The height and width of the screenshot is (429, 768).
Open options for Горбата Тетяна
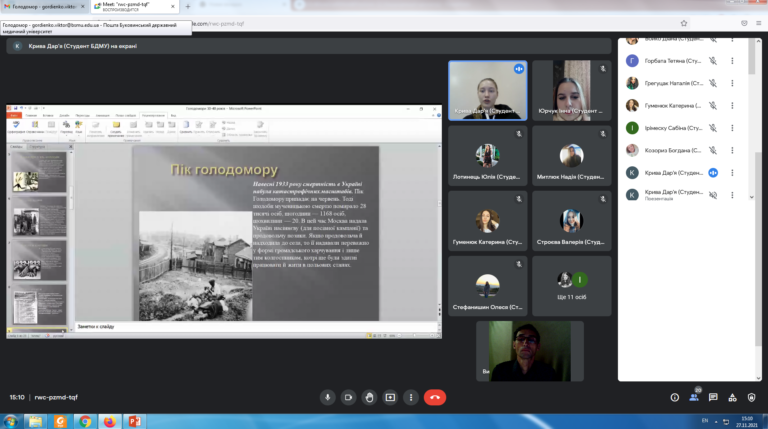point(732,61)
